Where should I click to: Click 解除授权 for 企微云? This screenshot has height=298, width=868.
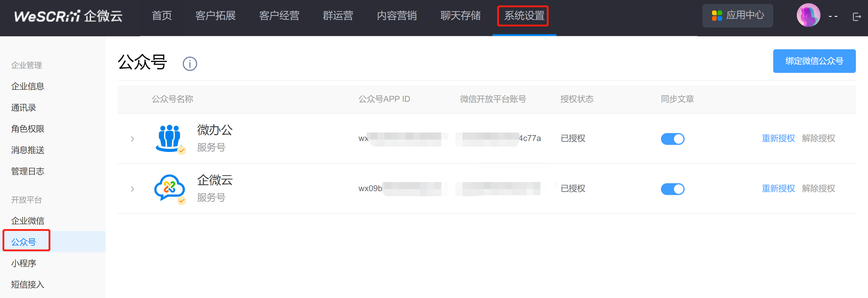tap(818, 189)
